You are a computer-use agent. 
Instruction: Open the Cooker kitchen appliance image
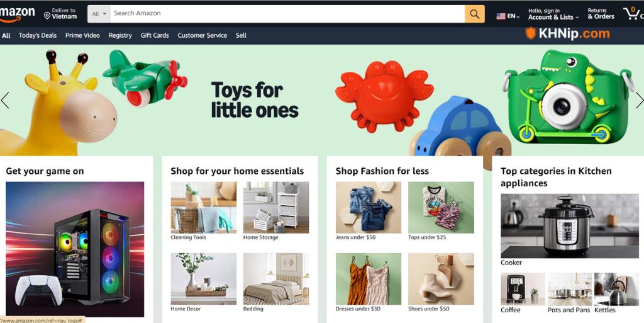(570, 226)
